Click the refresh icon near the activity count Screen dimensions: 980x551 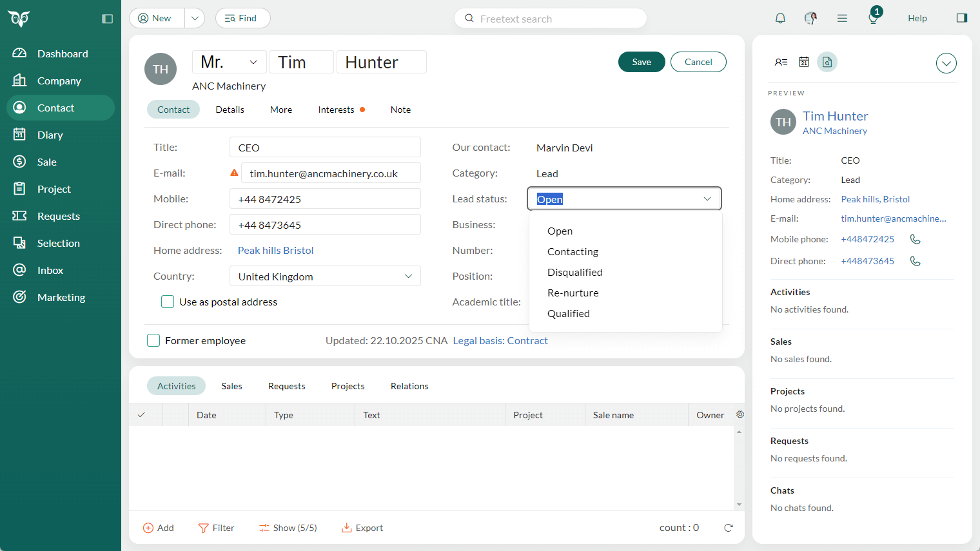pyautogui.click(x=729, y=527)
